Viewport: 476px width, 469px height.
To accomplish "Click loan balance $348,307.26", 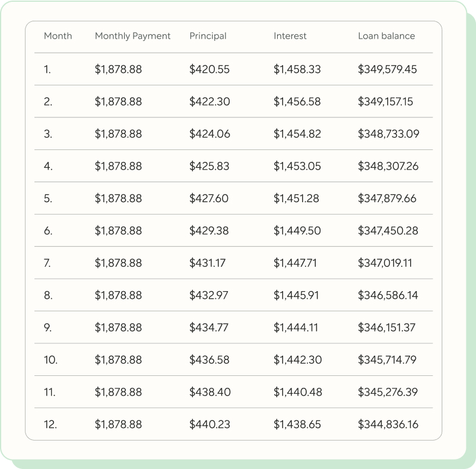I will point(388,166).
